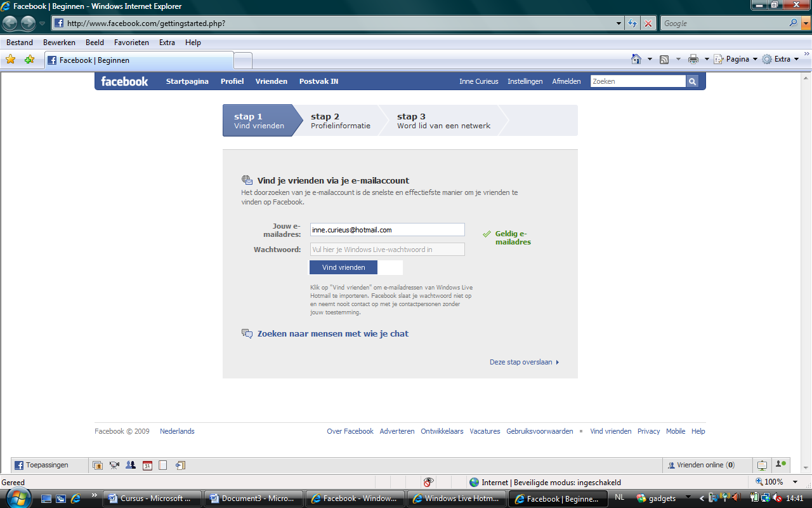
Task: Click the Nederlands language link in footer
Action: pyautogui.click(x=177, y=431)
